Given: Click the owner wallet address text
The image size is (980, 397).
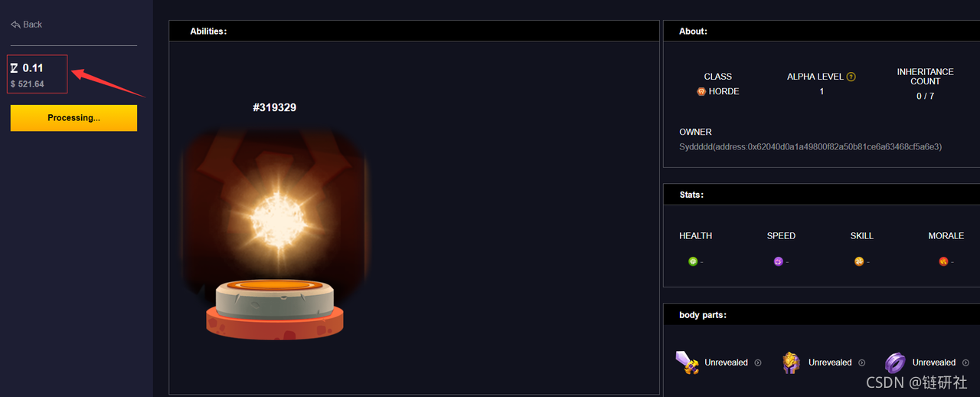Looking at the screenshot, I should click(x=810, y=146).
